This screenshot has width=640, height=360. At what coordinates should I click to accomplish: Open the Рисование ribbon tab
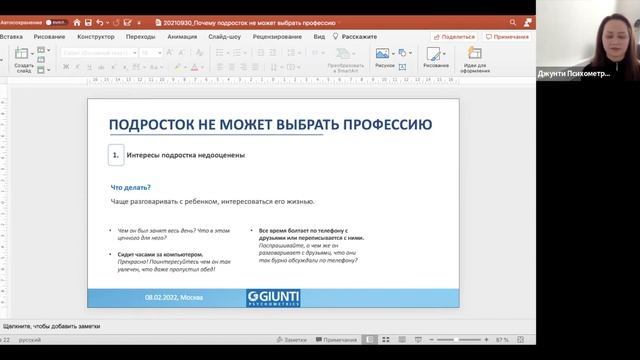(x=49, y=37)
